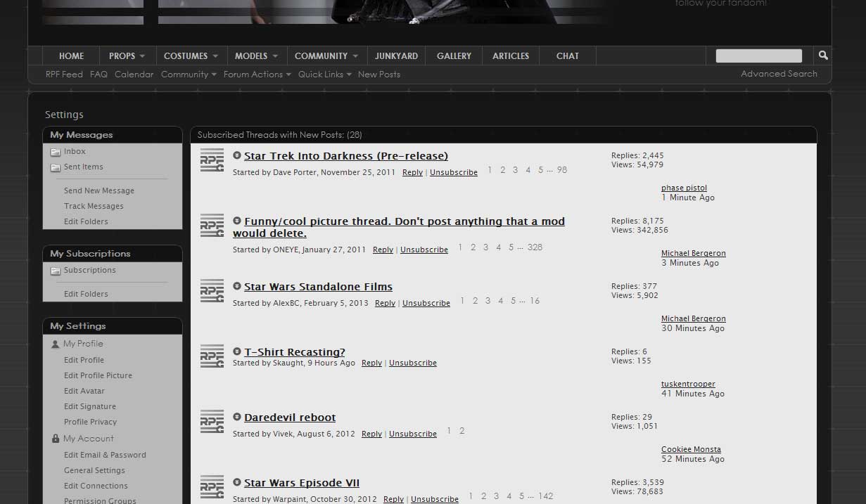866x504 pixels.
Task: Open Star Wars Standalone Films thread
Action: point(318,287)
